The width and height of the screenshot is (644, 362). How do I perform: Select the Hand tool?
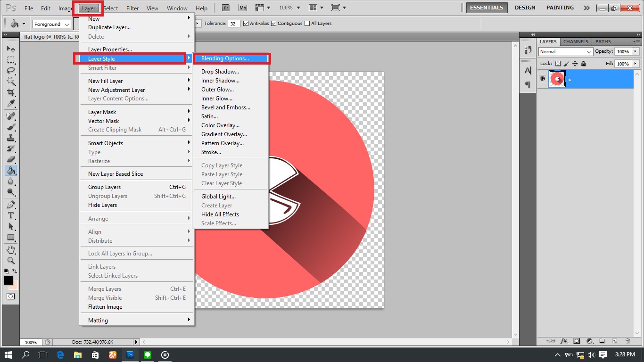[x=11, y=249]
